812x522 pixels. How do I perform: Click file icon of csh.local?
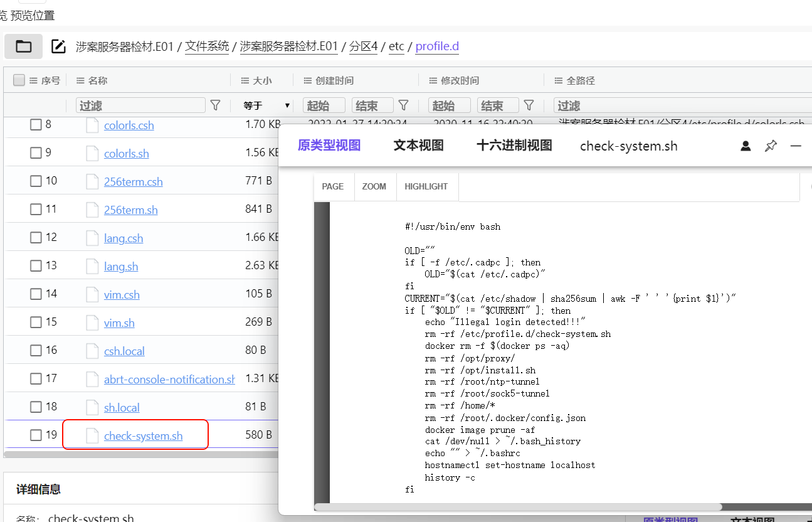click(x=92, y=351)
